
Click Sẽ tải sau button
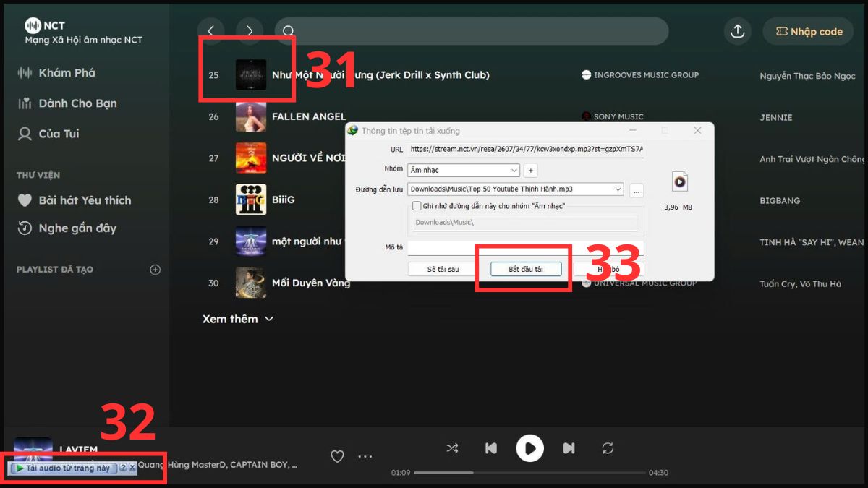pos(443,269)
